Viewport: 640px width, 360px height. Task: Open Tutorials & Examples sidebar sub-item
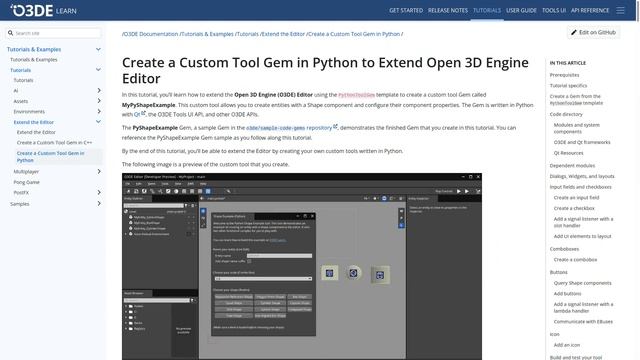(x=33, y=60)
